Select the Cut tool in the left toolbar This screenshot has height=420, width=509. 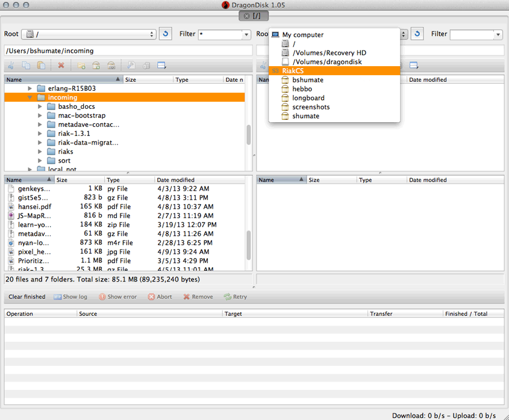point(11,65)
